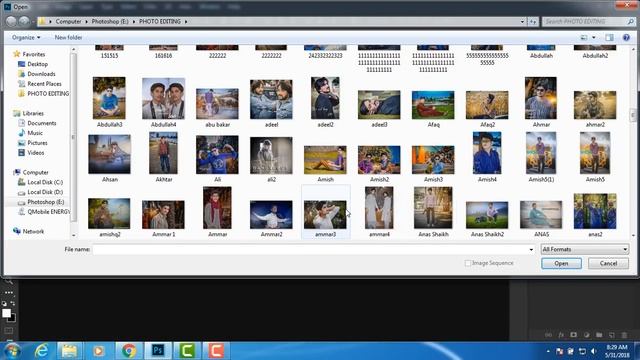
Task: Open the green Camtasia taskbar icon
Action: click(x=187, y=351)
